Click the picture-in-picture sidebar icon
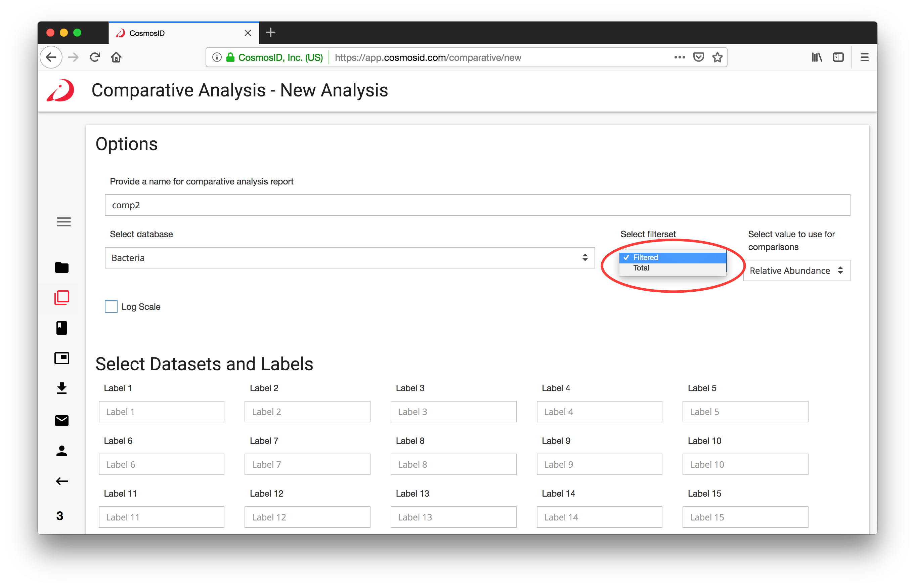 61,358
